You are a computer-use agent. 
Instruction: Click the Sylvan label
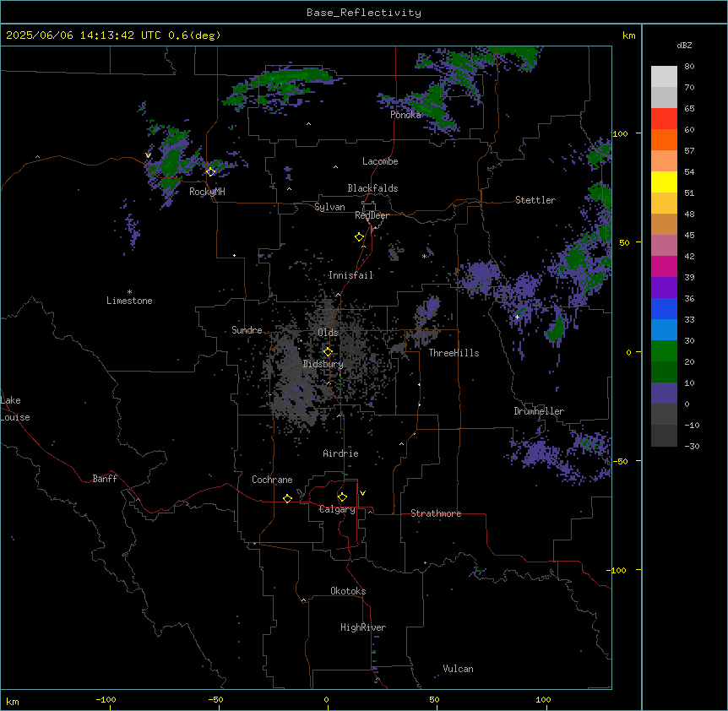click(329, 207)
